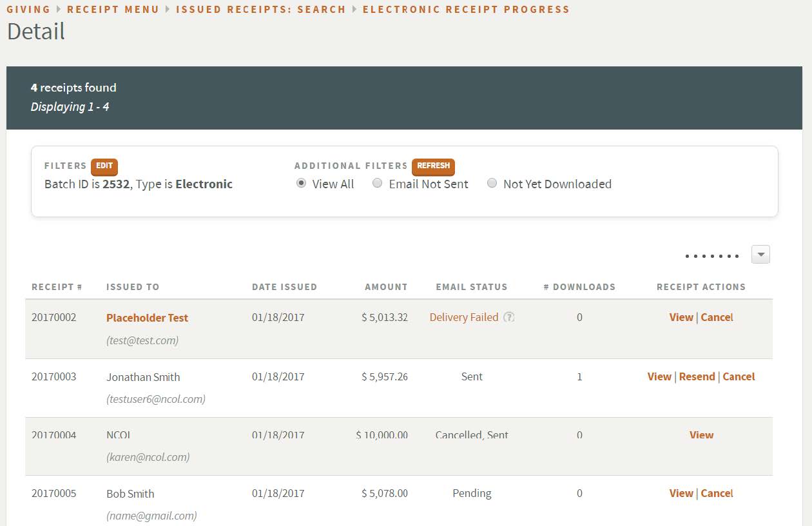Navigate to GIVING in the breadcrumb
This screenshot has width=812, height=526.
click(30, 9)
